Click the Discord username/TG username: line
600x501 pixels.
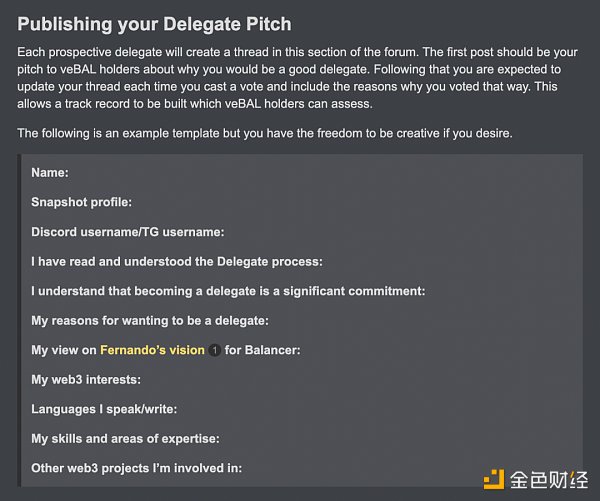pyautogui.click(x=128, y=232)
